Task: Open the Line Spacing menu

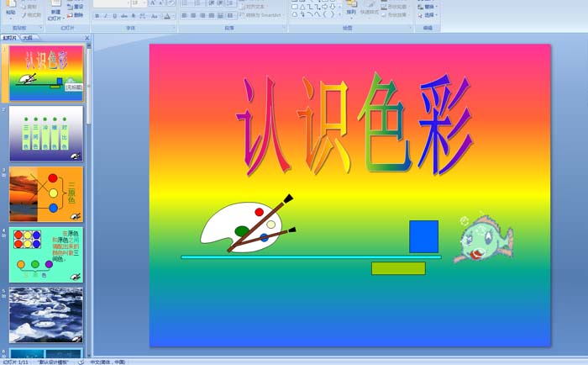Action: click(231, 3)
